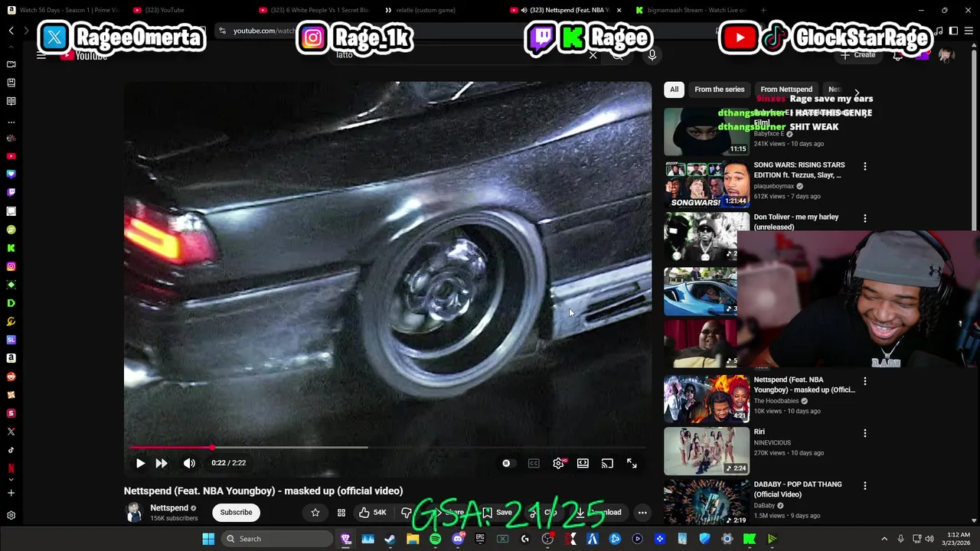This screenshot has height=551, width=980.
Task: Seek on the red video progress bar
Action: tap(387, 447)
